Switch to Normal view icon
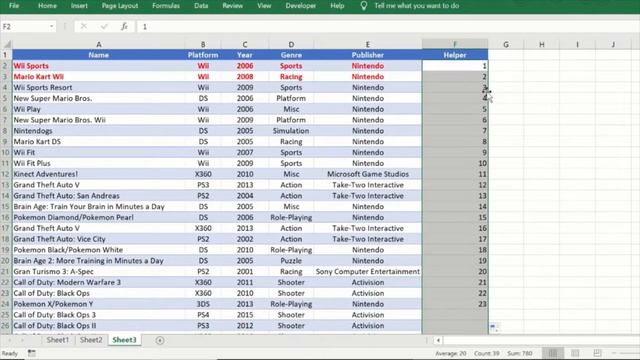The width and height of the screenshot is (640, 360). [553, 353]
